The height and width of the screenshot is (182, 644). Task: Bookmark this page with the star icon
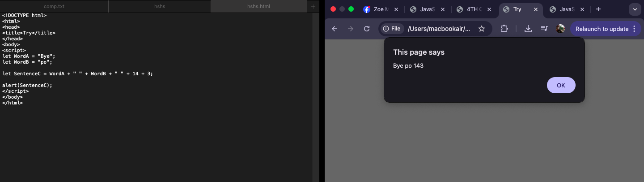(x=482, y=29)
